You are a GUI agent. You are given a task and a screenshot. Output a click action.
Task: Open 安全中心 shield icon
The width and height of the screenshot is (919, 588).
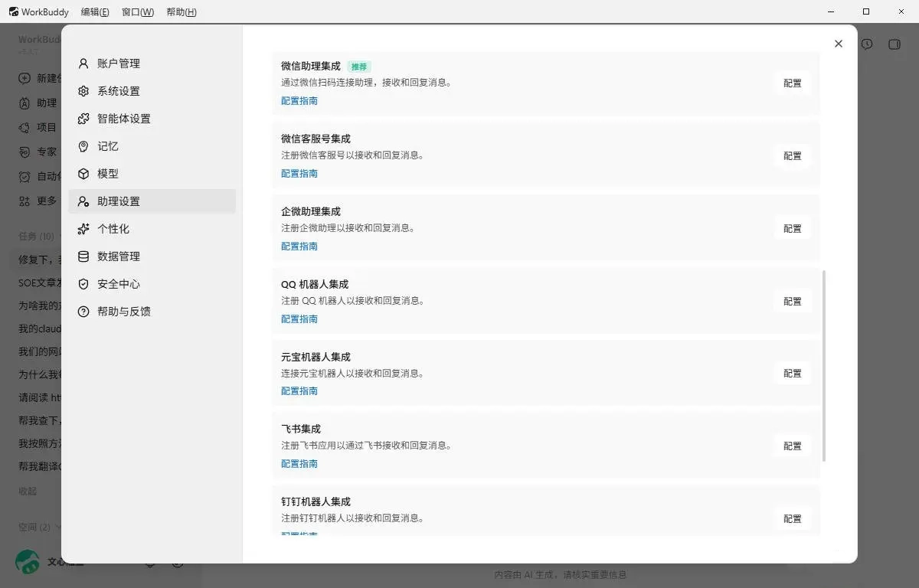[83, 284]
